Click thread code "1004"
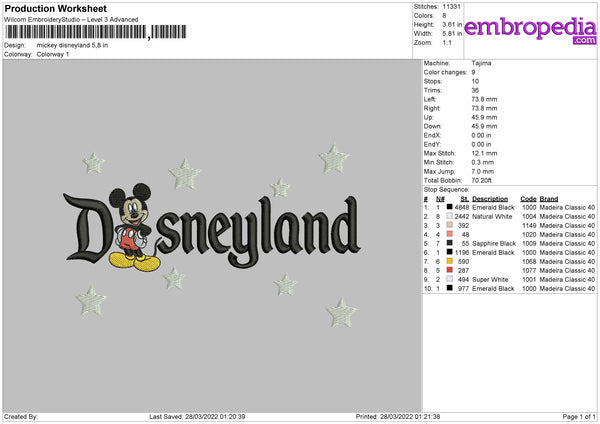The height and width of the screenshot is (424, 600). (x=529, y=217)
